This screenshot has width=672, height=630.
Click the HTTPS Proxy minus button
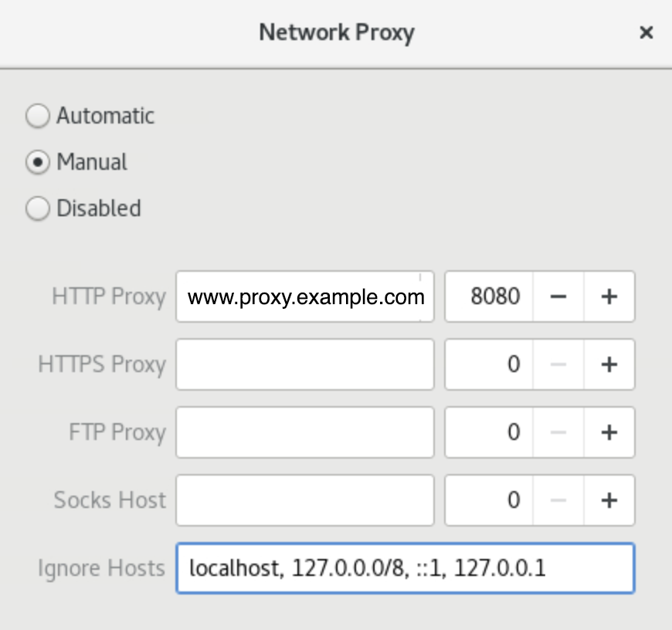(x=558, y=364)
